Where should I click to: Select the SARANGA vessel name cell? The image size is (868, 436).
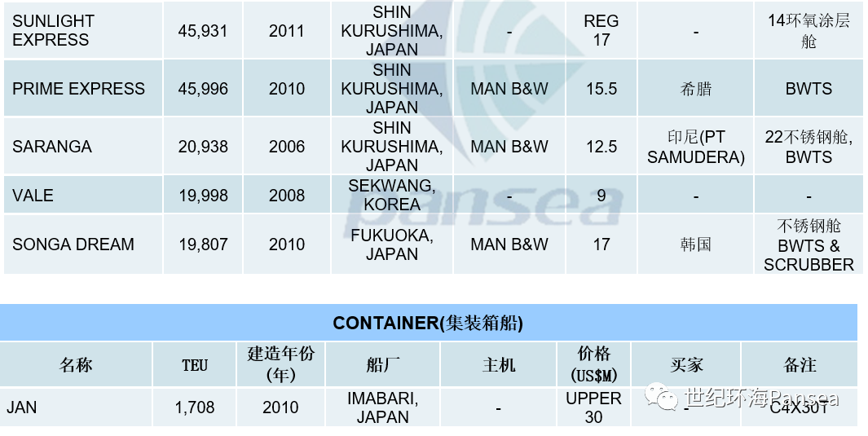pos(83,147)
